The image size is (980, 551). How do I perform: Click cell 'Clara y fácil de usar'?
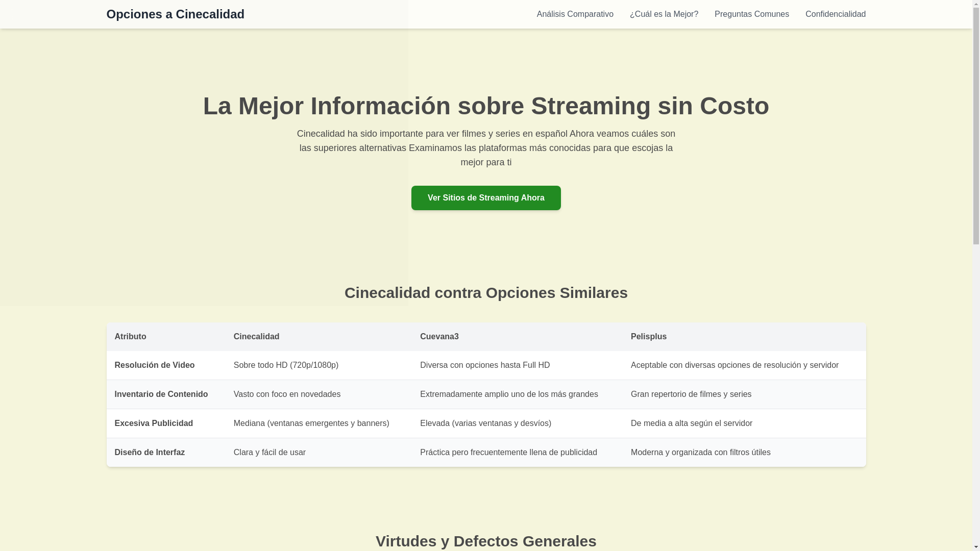[318, 453]
